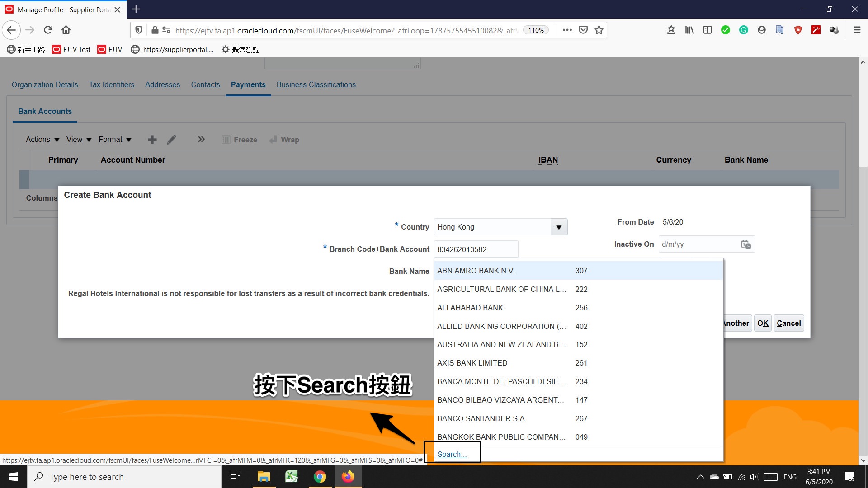Expand the toolbar overflow double chevron

(x=201, y=140)
